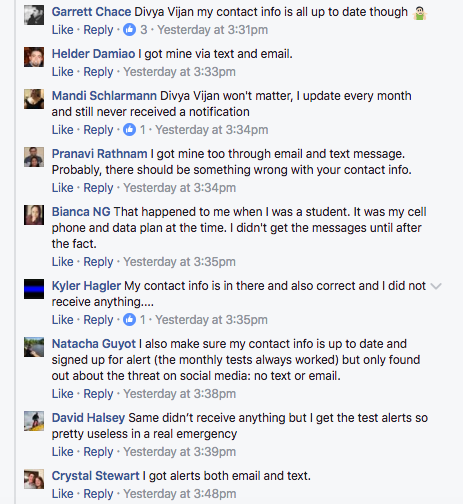Open Natacha Guyot's name link

click(x=94, y=344)
